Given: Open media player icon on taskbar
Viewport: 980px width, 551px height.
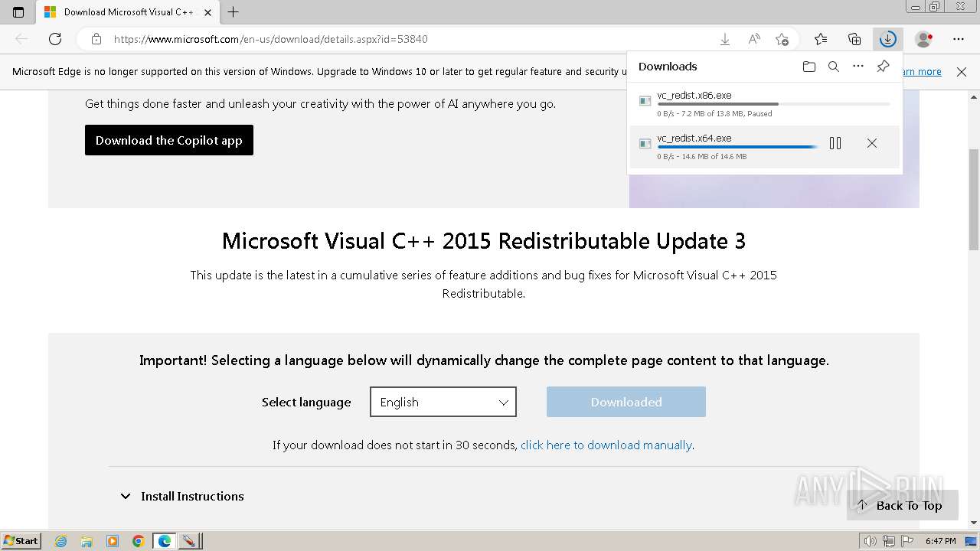Looking at the screenshot, I should (x=113, y=541).
